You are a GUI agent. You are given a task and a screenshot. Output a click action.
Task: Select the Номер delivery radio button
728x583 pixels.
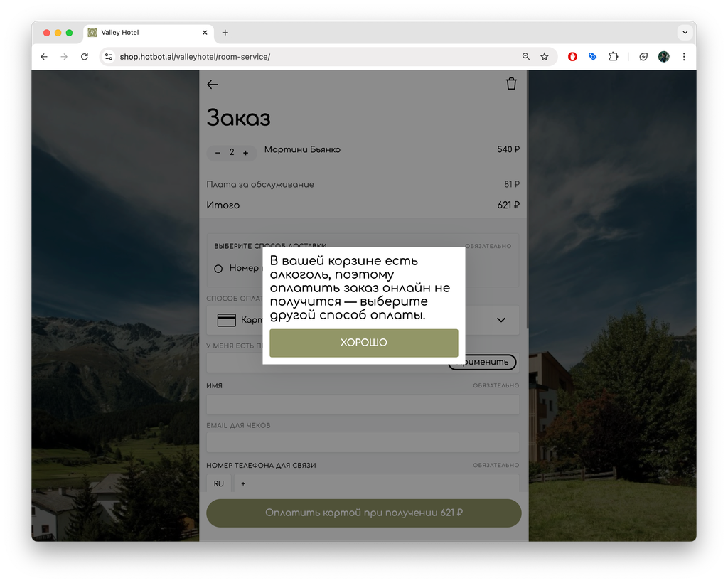tap(218, 269)
